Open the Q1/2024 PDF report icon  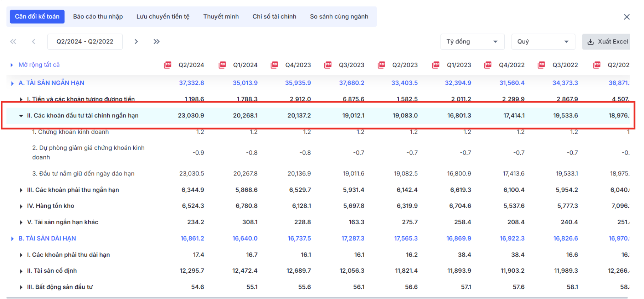(x=222, y=65)
